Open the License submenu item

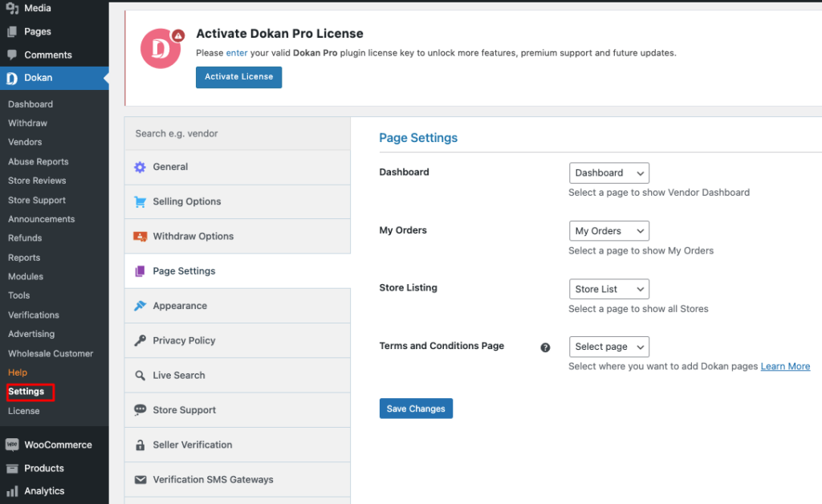(x=23, y=411)
